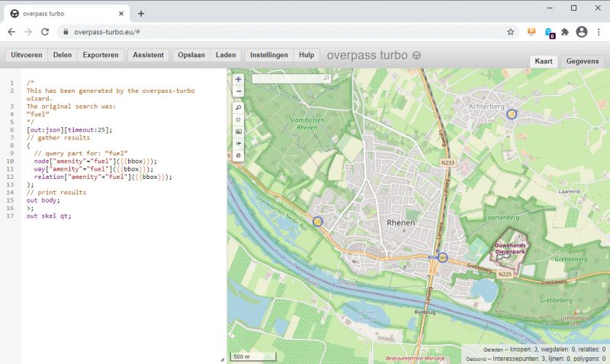This screenshot has width=610, height=364.
Task: Select bbox manually with picture icon control
Action: 239,132
